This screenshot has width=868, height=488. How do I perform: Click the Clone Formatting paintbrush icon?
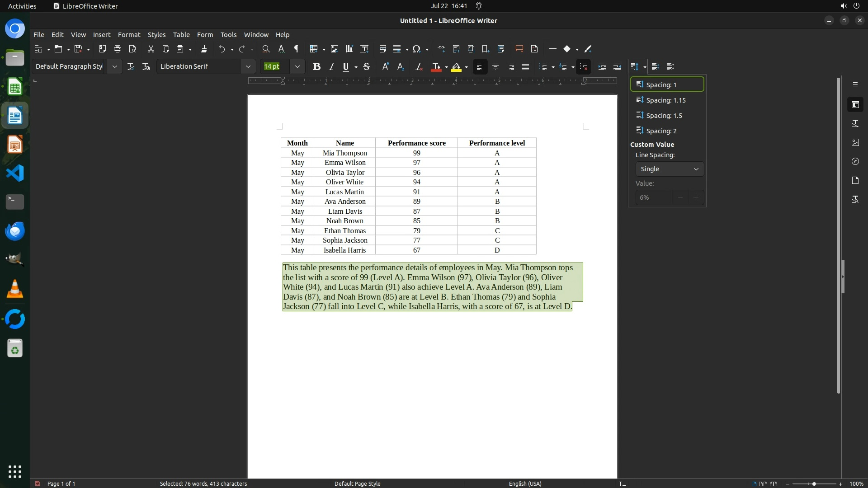[x=204, y=49]
